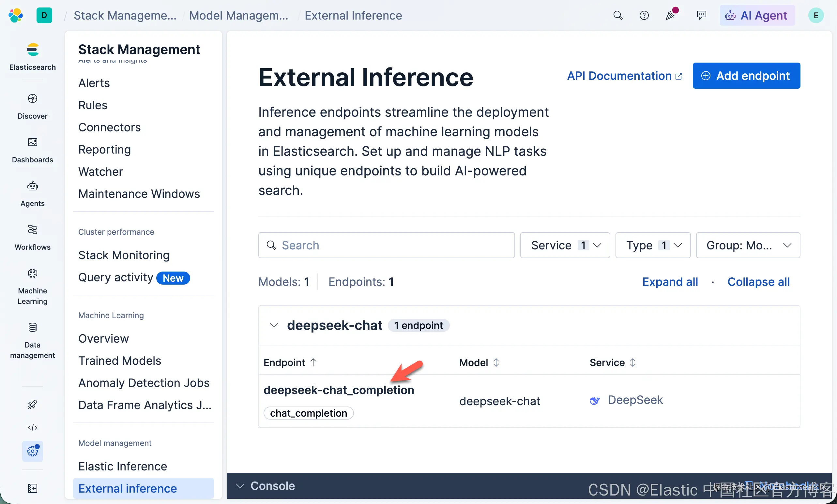Image resolution: width=837 pixels, height=504 pixels.
Task: Open Query activity menu item
Action: (116, 277)
